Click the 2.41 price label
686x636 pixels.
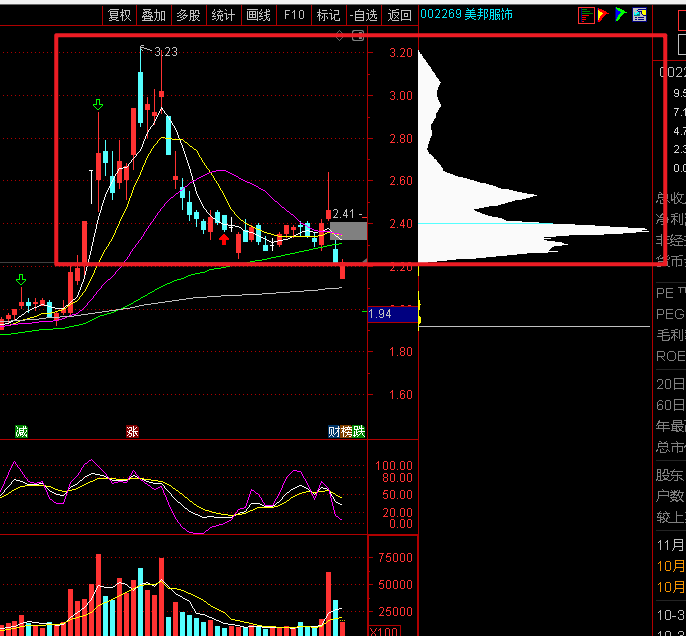click(x=343, y=214)
